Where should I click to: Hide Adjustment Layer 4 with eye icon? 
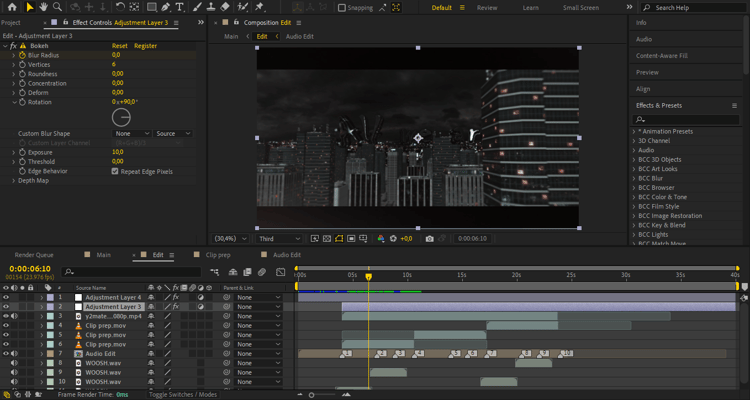6,297
